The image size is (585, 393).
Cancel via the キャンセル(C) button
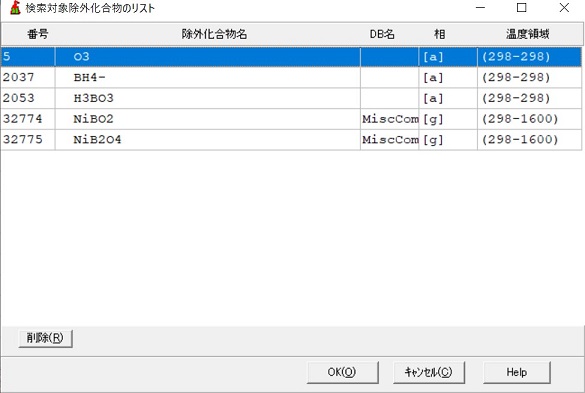[429, 372]
